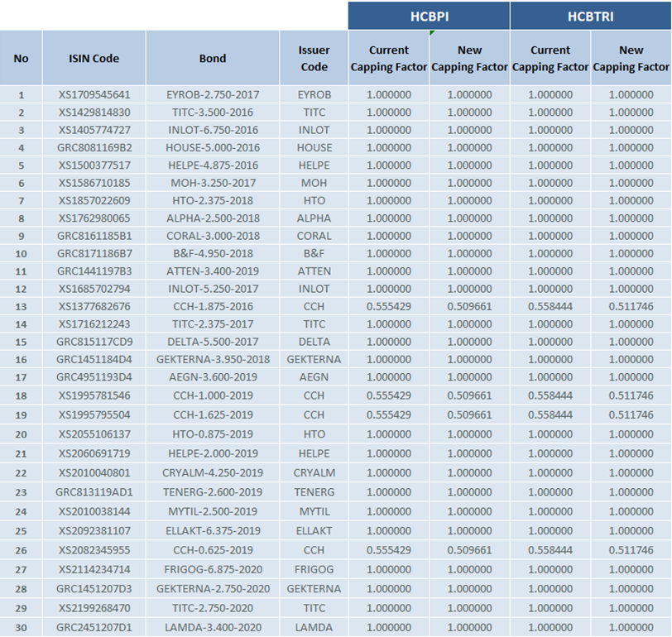This screenshot has height=637, width=672.
Task: Select the Bond column header
Action: [213, 58]
